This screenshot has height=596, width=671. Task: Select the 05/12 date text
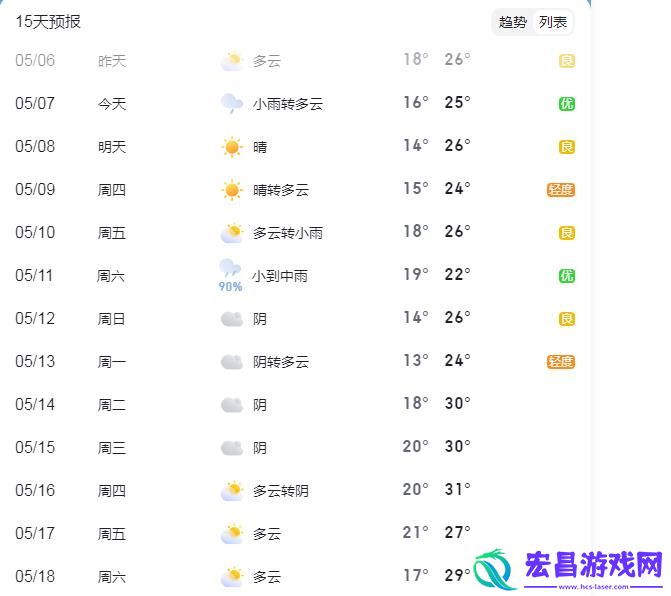(35, 318)
